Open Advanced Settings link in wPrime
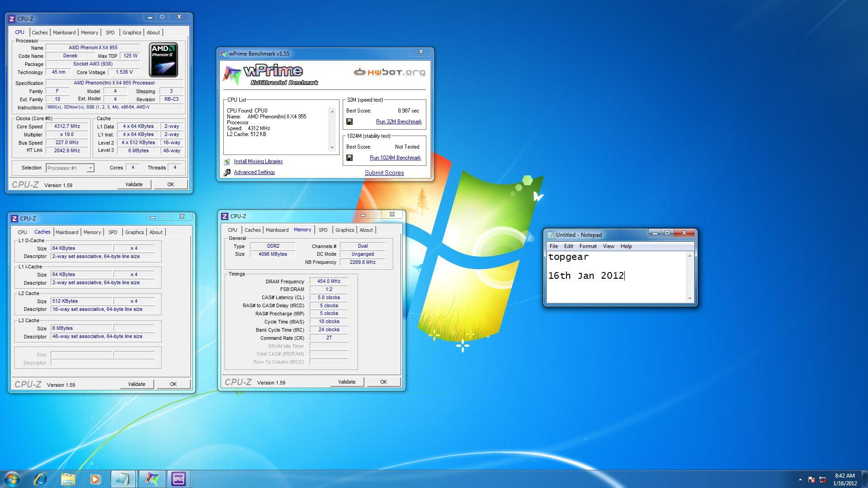 click(x=255, y=172)
